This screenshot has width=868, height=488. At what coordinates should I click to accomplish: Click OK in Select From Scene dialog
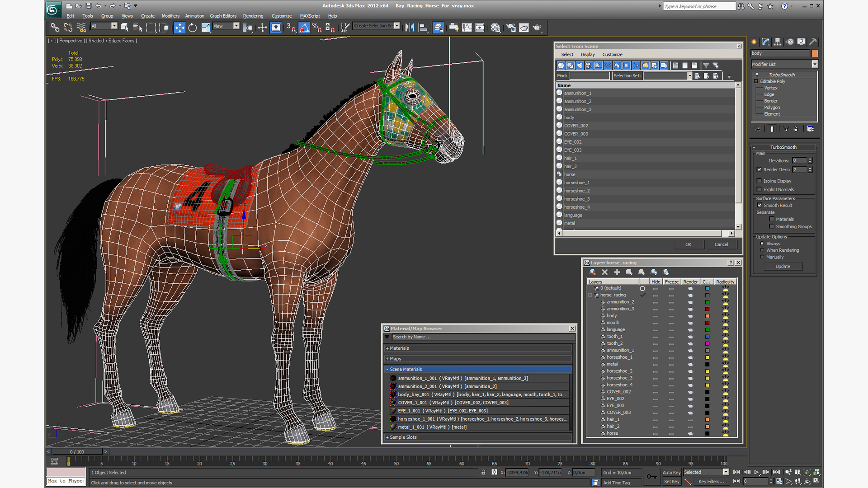click(x=688, y=244)
